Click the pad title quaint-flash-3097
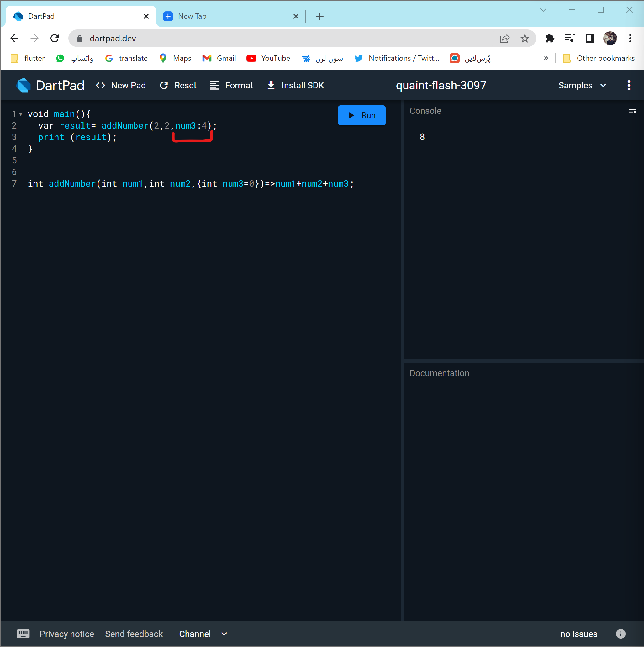Viewport: 644px width, 647px height. pyautogui.click(x=441, y=85)
